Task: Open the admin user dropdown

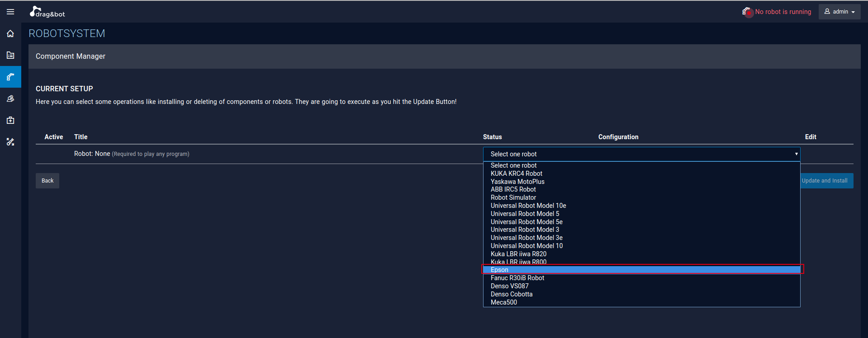Action: [x=840, y=12]
